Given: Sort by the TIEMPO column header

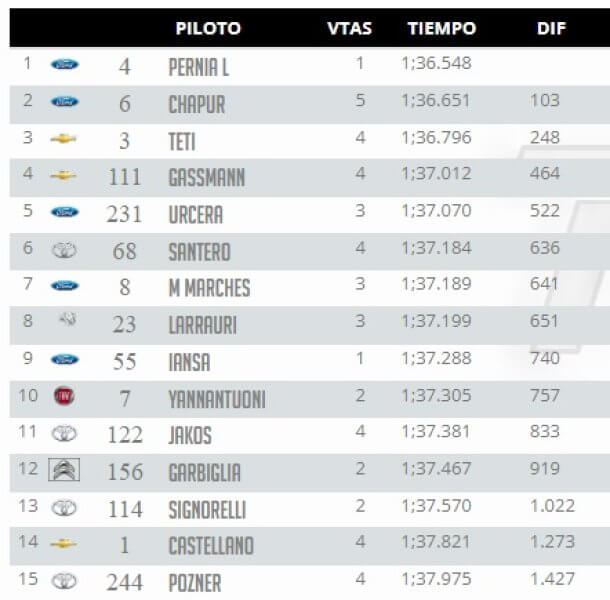Looking at the screenshot, I should point(442,28).
